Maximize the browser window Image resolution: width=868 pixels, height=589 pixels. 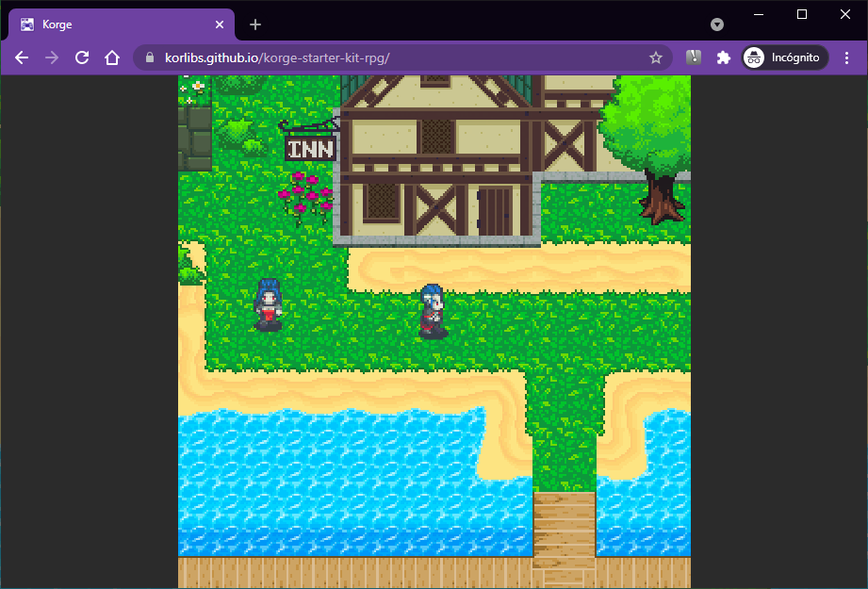[x=802, y=14]
